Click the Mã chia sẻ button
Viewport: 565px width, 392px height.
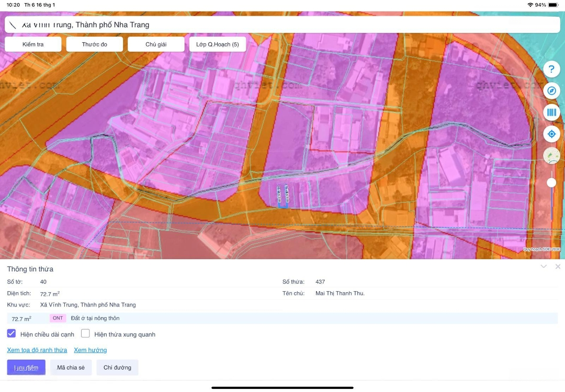71,367
